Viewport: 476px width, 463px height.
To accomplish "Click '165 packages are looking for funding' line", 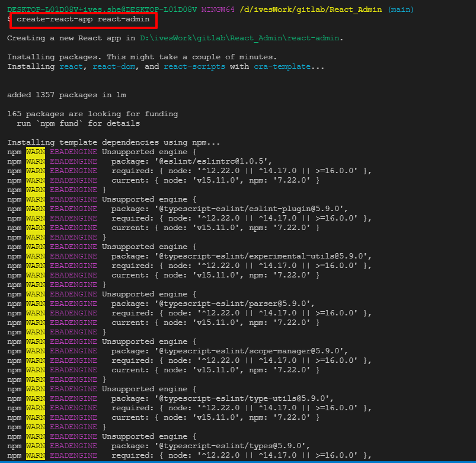I will pos(92,114).
